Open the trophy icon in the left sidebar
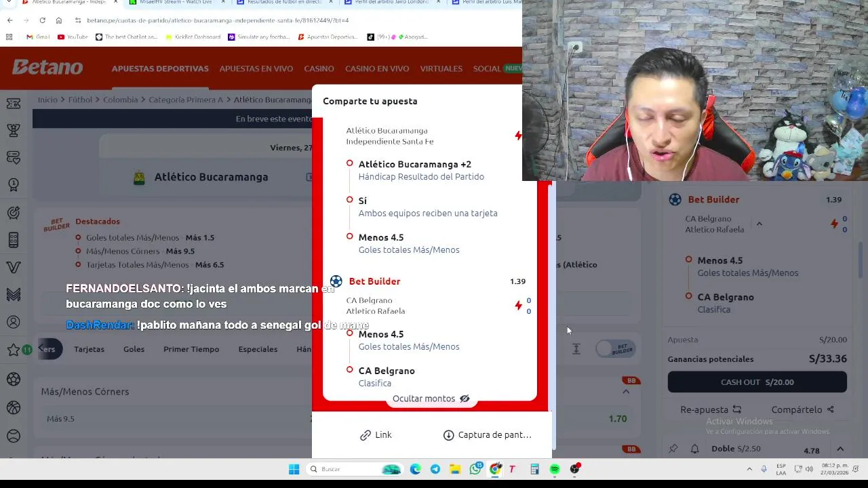The image size is (868, 488). 13,130
